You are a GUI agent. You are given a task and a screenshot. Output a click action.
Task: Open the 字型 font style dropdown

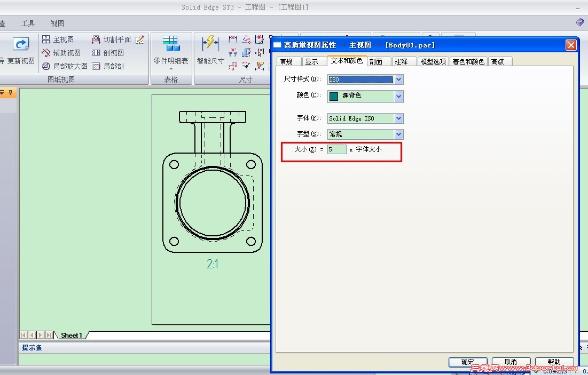coord(398,134)
